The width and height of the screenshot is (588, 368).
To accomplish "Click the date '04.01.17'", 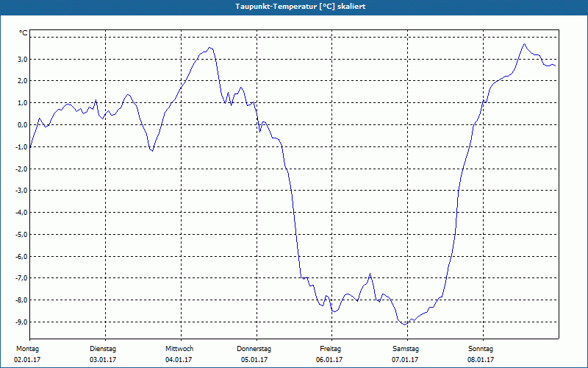I will (179, 360).
